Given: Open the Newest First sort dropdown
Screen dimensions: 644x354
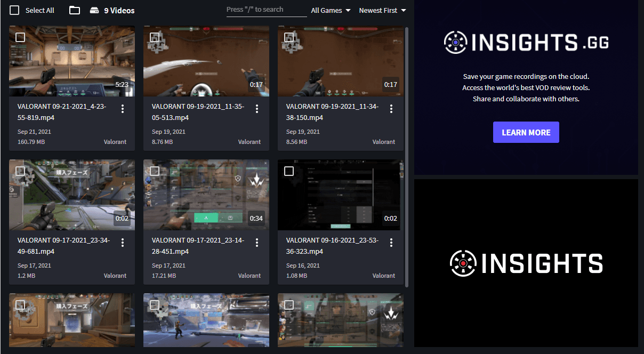Looking at the screenshot, I should [382, 10].
